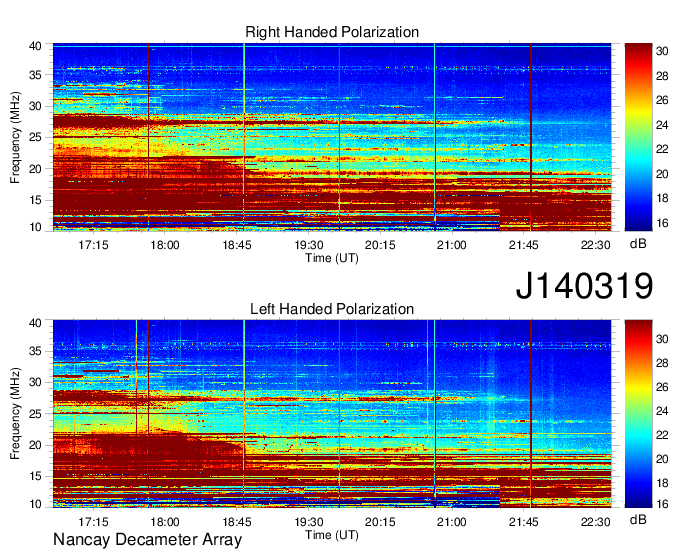Viewport: 680px width, 552px height.
Task: Click the 40 MHz tick on the Left Handed frequency axis
Action: point(35,323)
